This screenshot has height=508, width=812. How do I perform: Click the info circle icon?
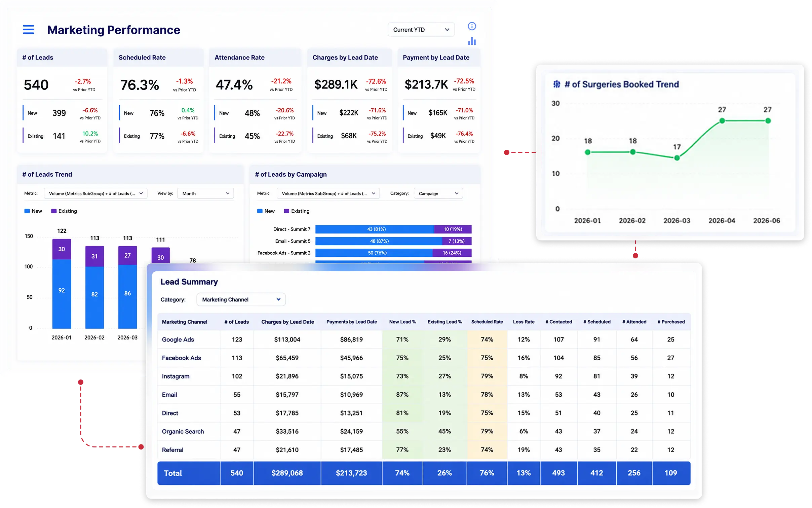pyautogui.click(x=472, y=26)
